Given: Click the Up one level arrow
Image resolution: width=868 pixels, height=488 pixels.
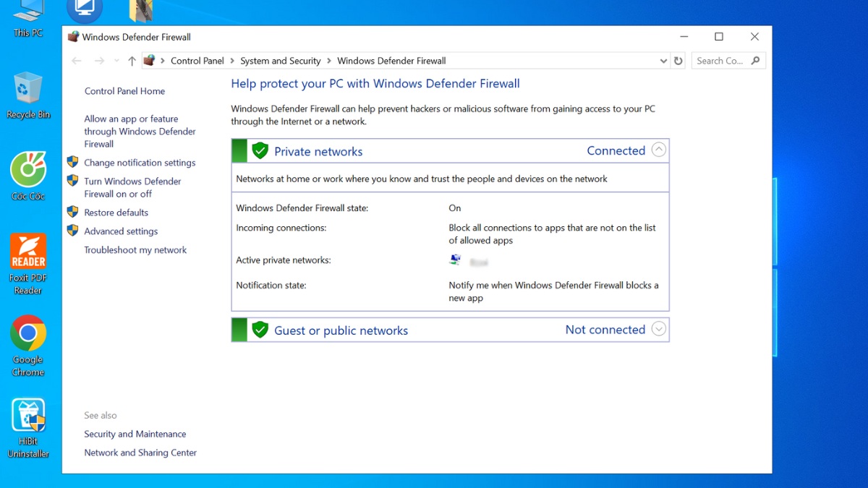Looking at the screenshot, I should pos(132,61).
